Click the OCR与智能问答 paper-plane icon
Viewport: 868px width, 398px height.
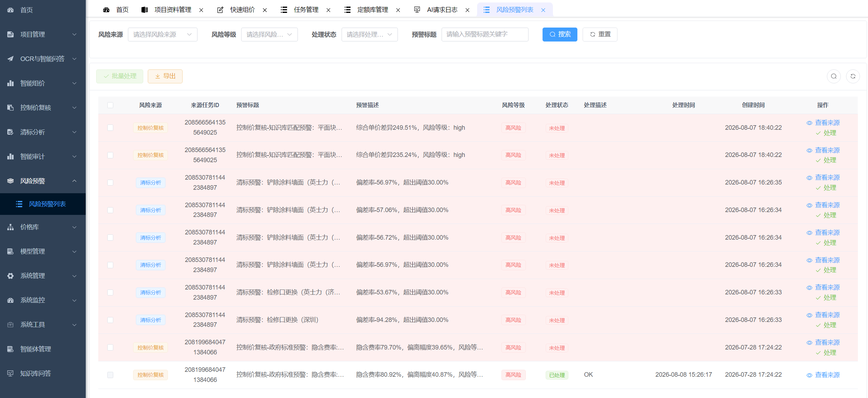coord(10,59)
